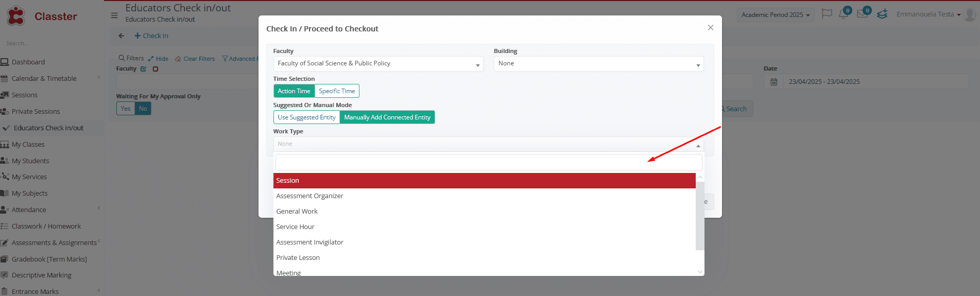
Task: Expand Entrance Marks submenu chevron
Action: point(99,290)
